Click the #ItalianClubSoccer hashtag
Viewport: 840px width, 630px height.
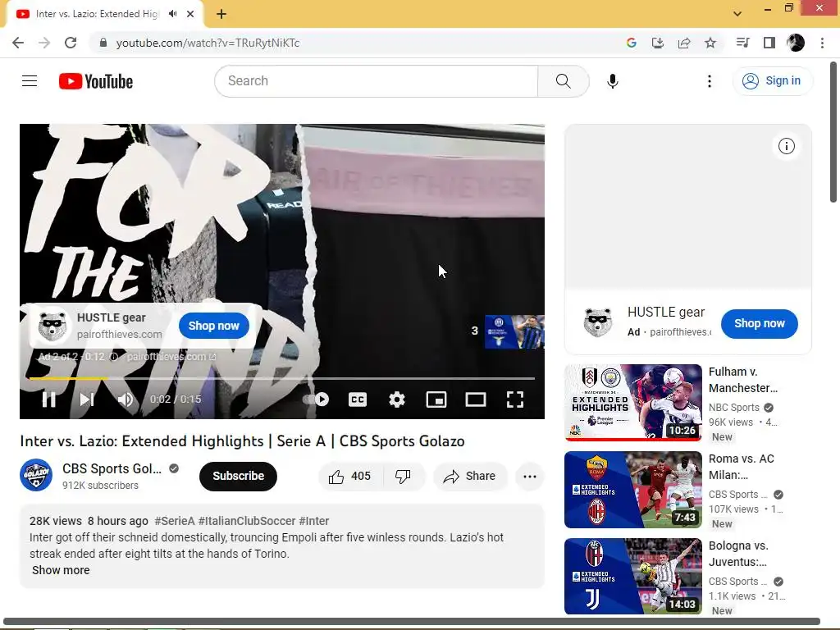click(247, 521)
